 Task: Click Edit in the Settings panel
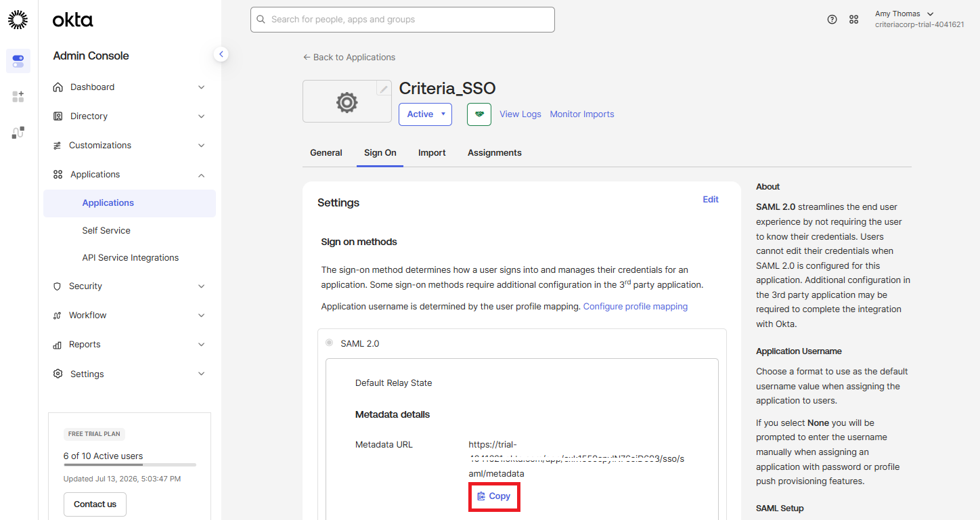pyautogui.click(x=711, y=200)
